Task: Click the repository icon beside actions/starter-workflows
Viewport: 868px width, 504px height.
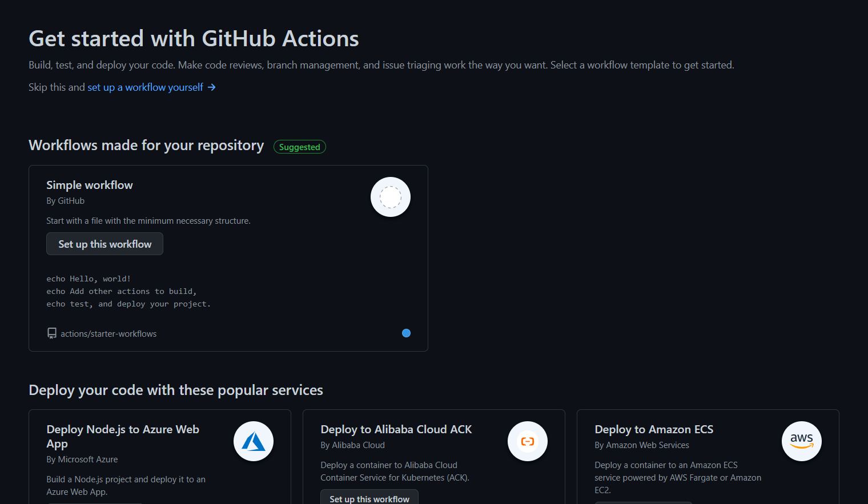Action: pyautogui.click(x=52, y=333)
